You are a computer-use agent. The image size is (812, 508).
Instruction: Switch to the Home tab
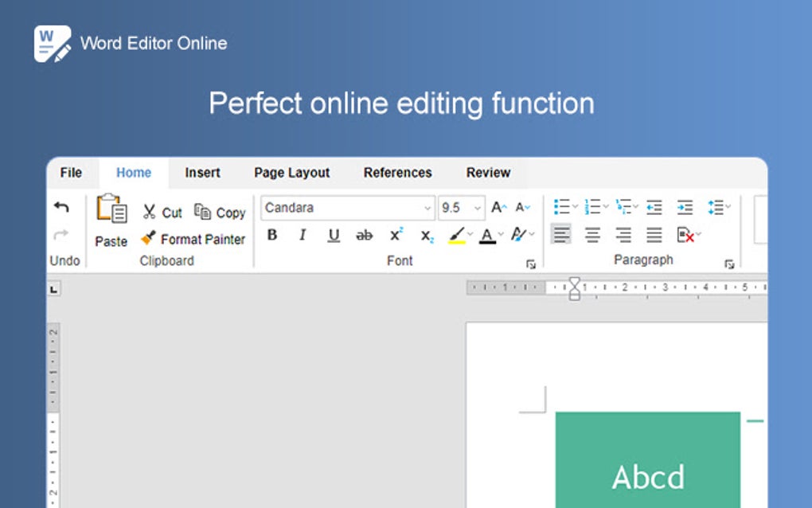click(134, 173)
